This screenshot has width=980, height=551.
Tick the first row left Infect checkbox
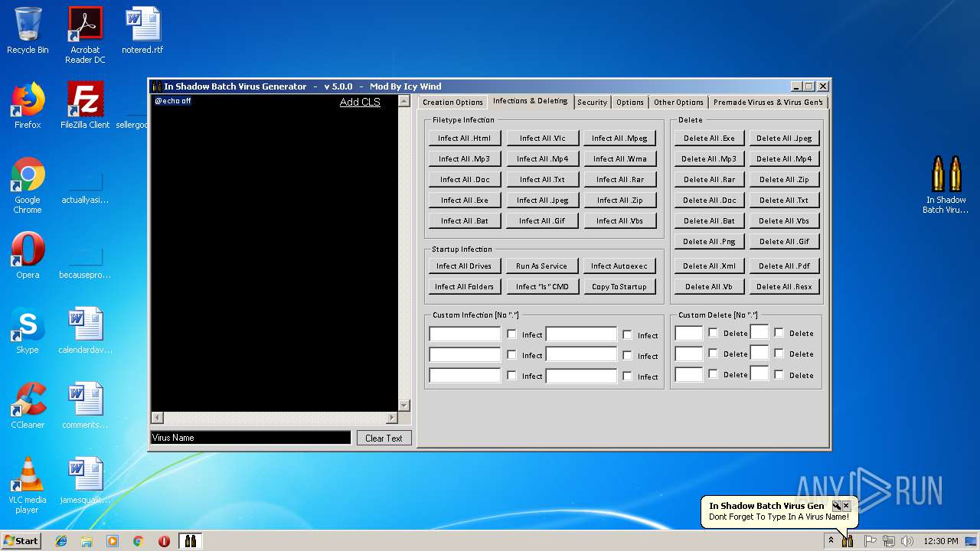pos(511,334)
